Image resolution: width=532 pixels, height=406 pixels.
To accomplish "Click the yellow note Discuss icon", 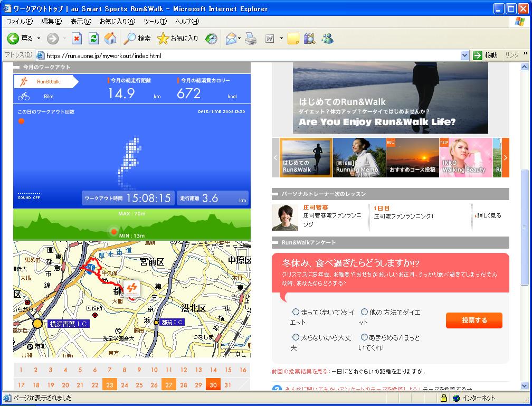I will coord(293,39).
